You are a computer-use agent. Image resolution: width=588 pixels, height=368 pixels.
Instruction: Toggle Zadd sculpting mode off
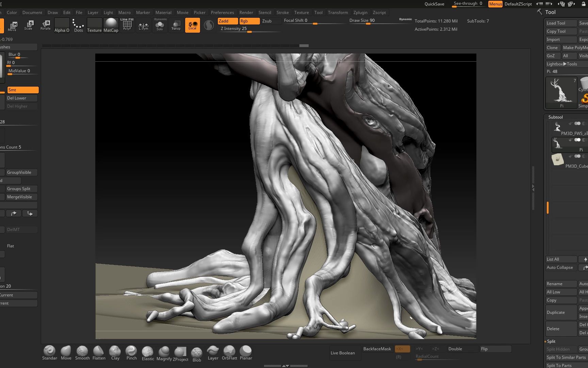(227, 21)
